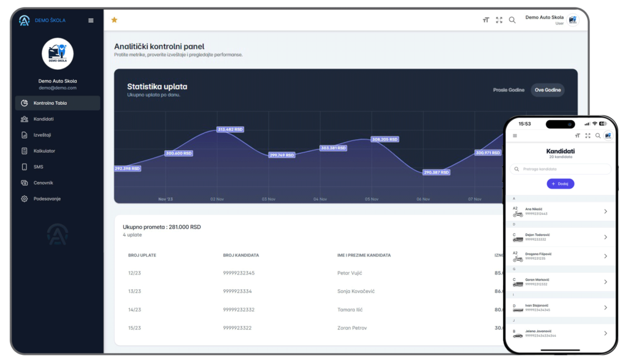Open the Demo Auto Skola user avatar

tap(573, 20)
